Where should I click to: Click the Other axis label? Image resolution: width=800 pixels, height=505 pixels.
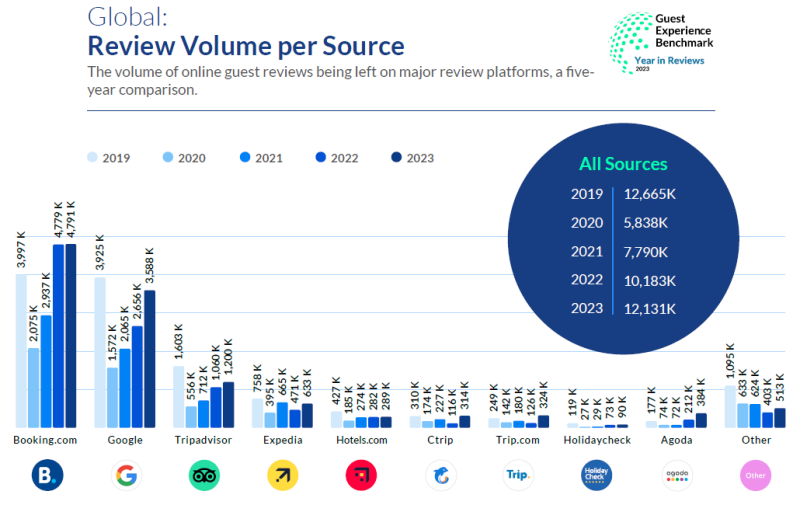(x=756, y=440)
